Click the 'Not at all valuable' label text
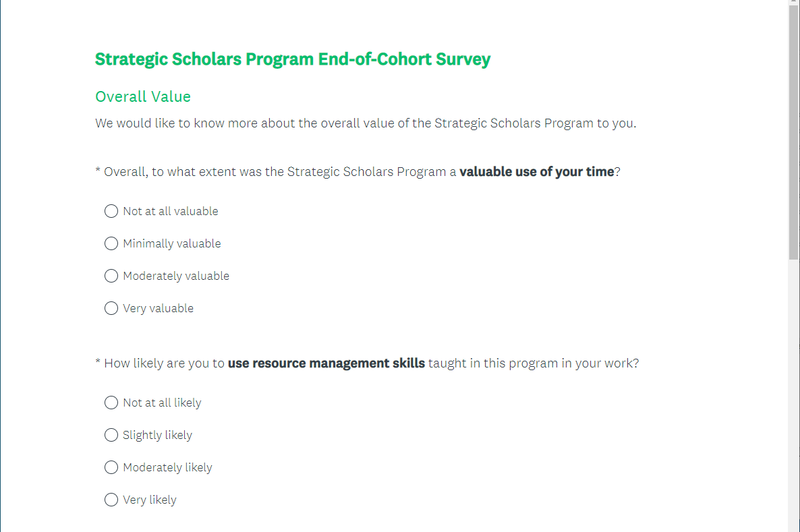This screenshot has height=532, width=800. [x=171, y=211]
